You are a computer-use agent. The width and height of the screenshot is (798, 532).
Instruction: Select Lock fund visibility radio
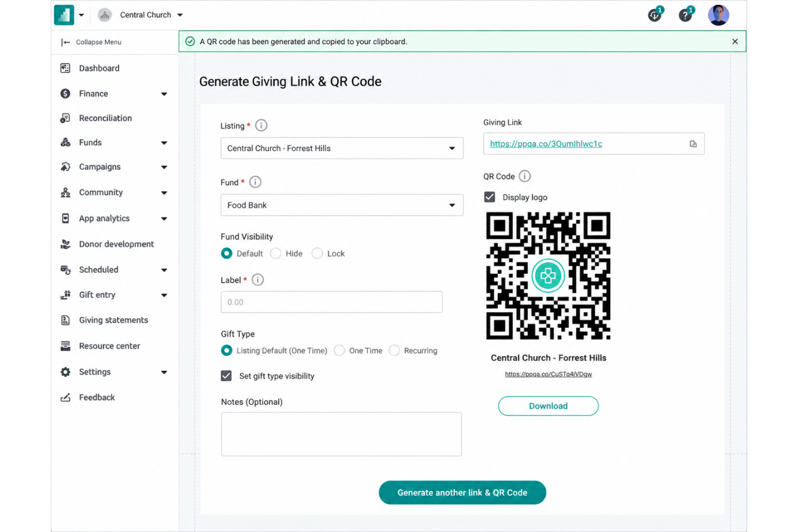click(x=317, y=253)
